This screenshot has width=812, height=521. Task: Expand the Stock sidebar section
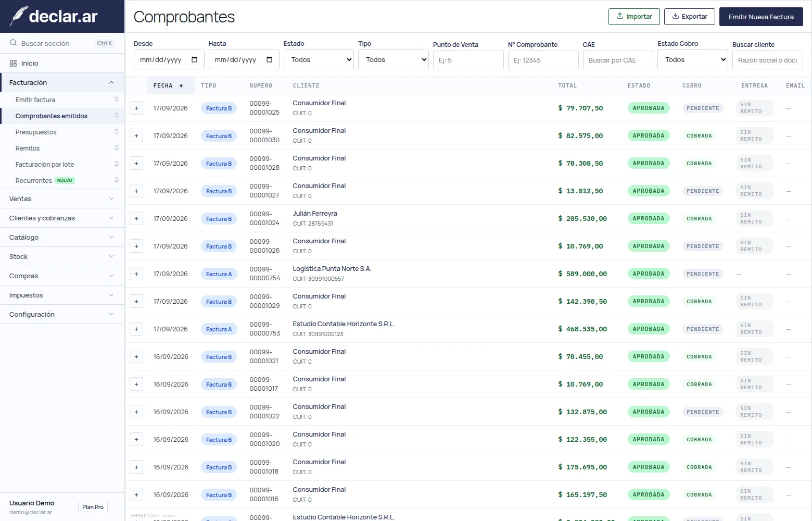[x=62, y=256]
